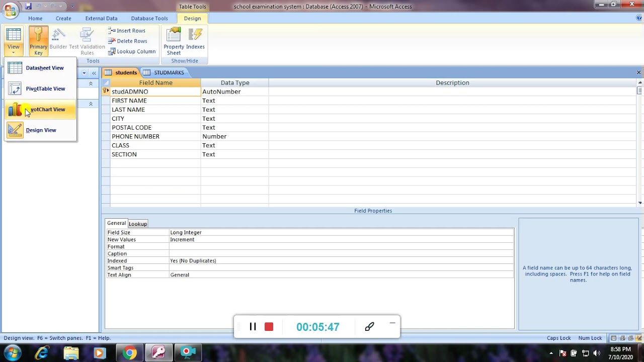This screenshot has height=362, width=644.
Task: Click the Field Name column header
Action: pos(155,83)
